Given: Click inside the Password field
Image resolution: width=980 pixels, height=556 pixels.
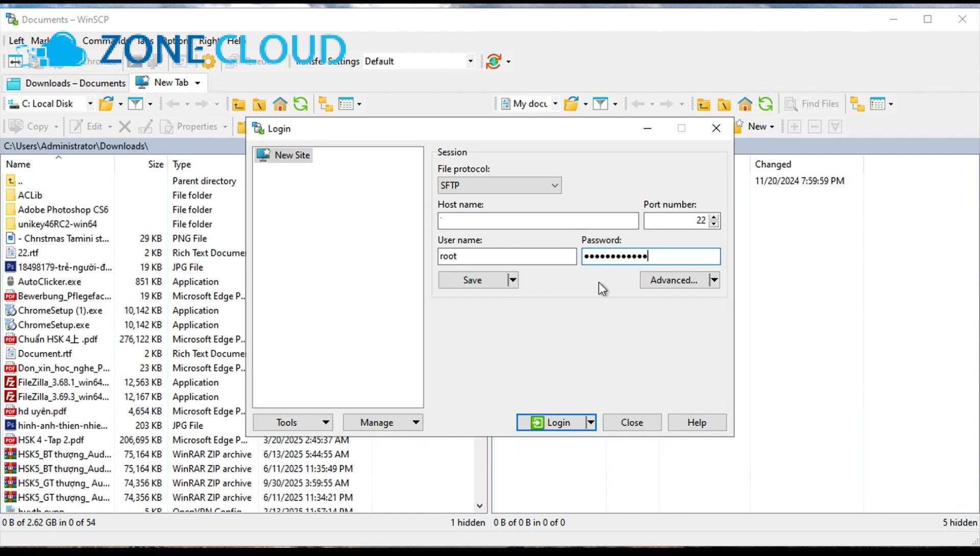Looking at the screenshot, I should coord(651,256).
